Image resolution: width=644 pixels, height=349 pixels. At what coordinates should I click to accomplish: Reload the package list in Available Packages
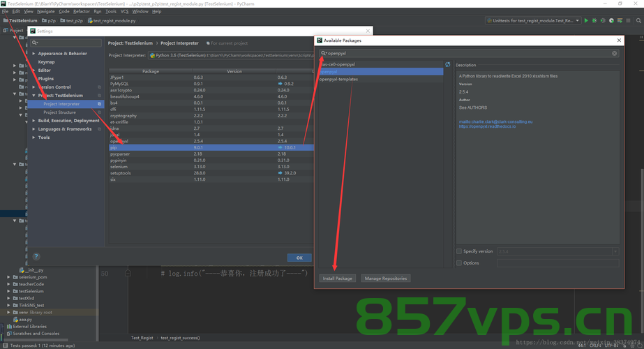click(x=448, y=64)
